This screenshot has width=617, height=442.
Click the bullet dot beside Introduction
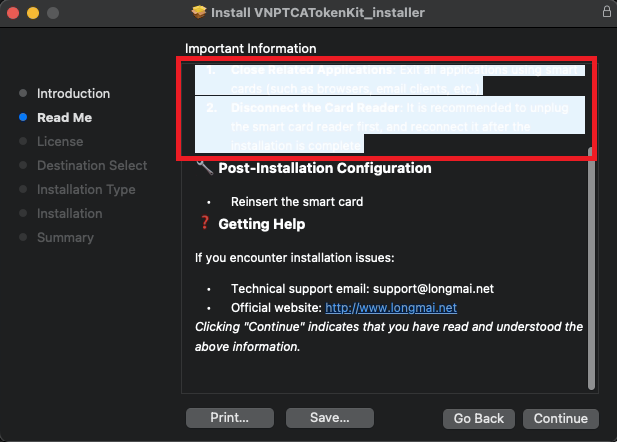[x=23, y=93]
